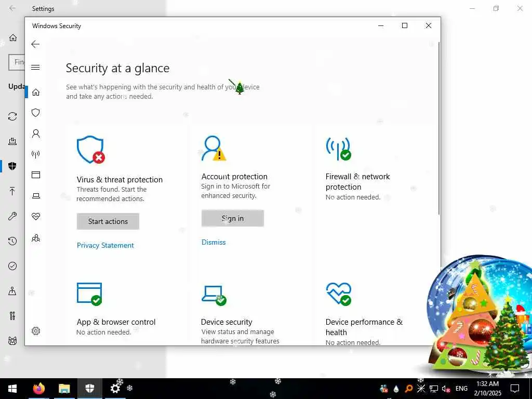Dismiss the Account protection warning

coord(214,242)
